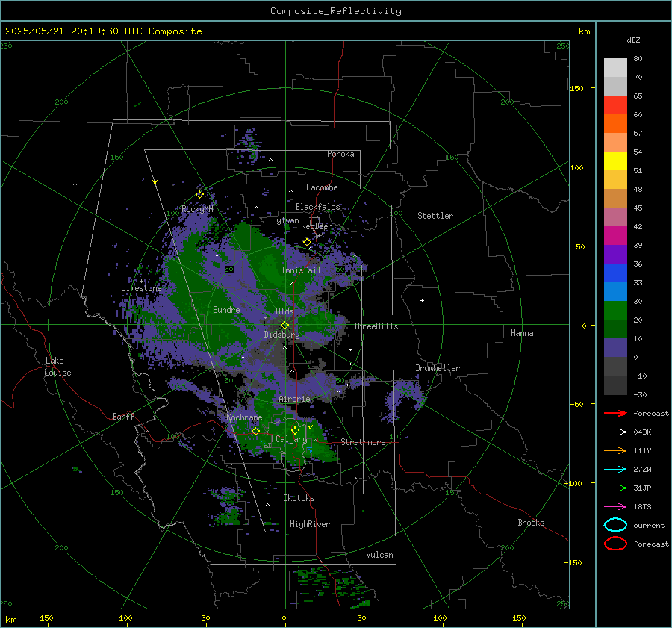This screenshot has height=628, width=672.
Task: Click the Olds label
Action: point(284,311)
